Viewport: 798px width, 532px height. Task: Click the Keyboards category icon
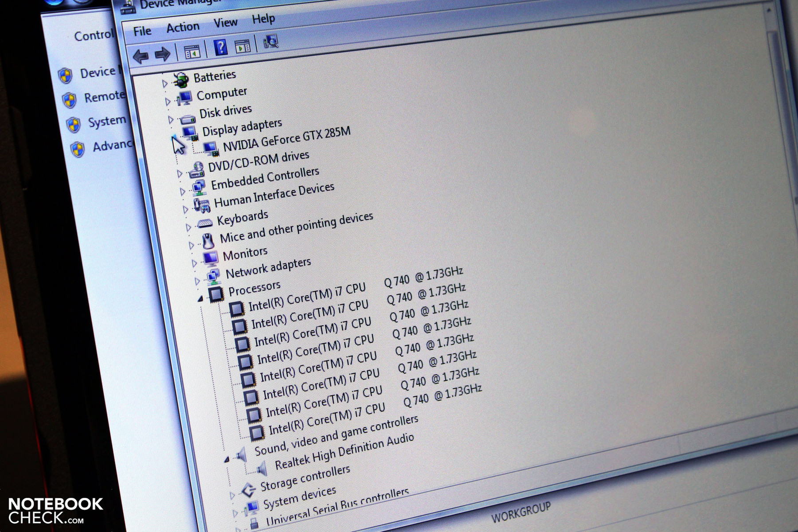(205, 223)
